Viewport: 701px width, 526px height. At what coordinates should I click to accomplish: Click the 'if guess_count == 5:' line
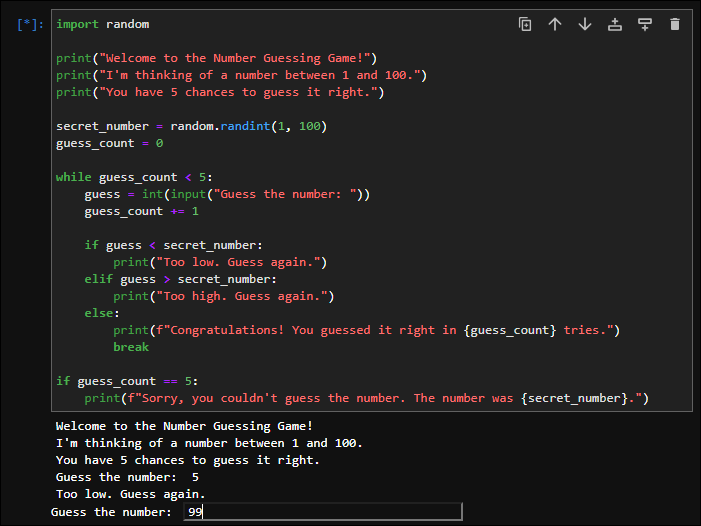pyautogui.click(x=127, y=381)
